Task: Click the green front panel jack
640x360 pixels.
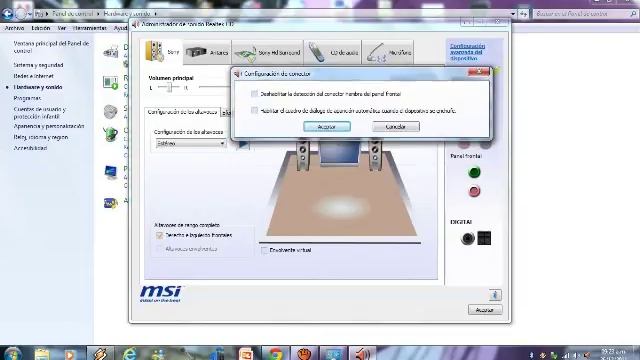Action: pos(474,172)
